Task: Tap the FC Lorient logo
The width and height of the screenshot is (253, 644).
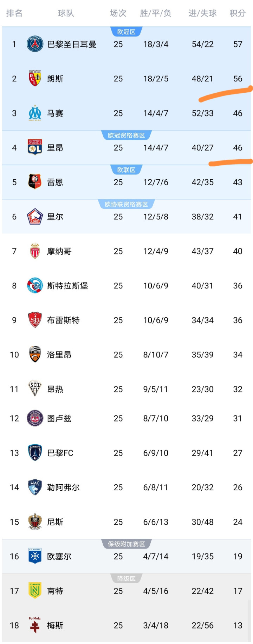Action: (35, 354)
